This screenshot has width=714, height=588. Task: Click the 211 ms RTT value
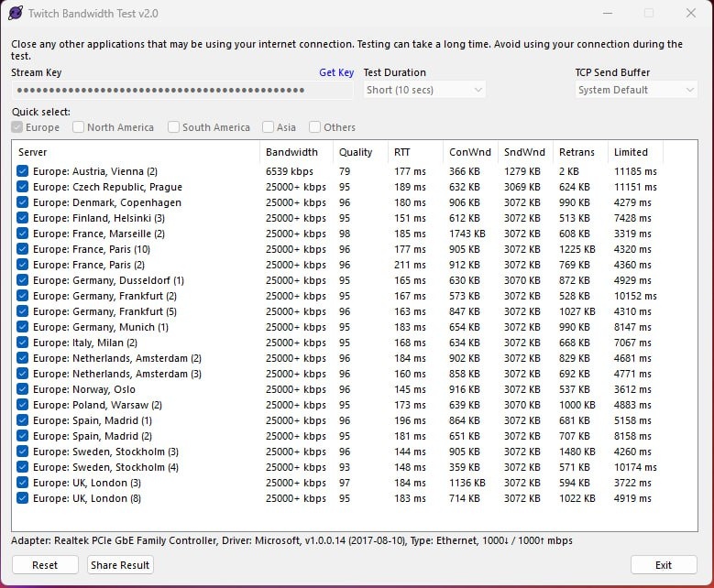point(410,265)
